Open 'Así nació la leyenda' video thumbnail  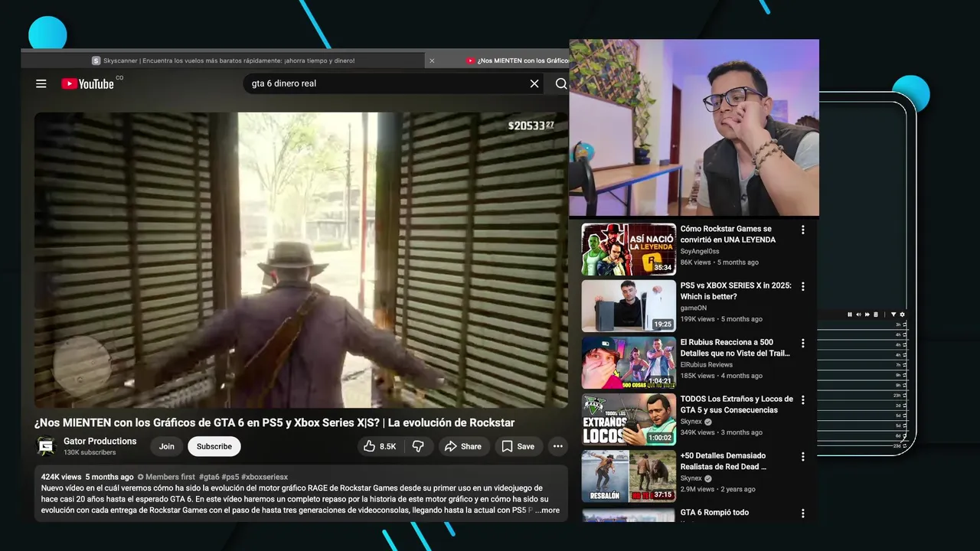629,249
